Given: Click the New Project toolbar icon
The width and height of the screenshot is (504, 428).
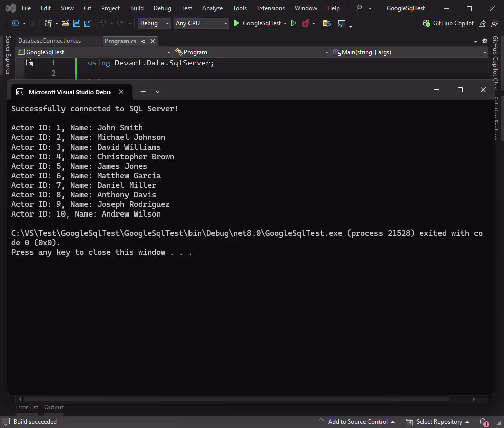Looking at the screenshot, I should point(48,23).
